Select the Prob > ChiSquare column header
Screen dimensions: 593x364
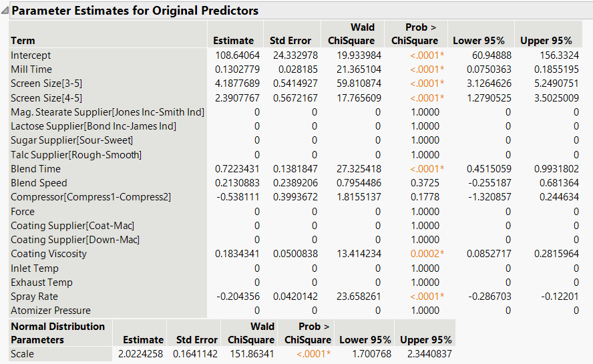point(414,34)
